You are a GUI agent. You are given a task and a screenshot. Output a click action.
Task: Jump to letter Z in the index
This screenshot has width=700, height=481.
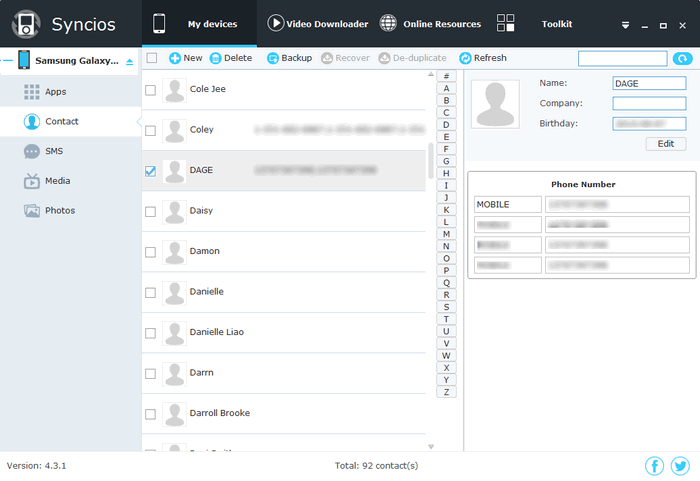(x=446, y=392)
